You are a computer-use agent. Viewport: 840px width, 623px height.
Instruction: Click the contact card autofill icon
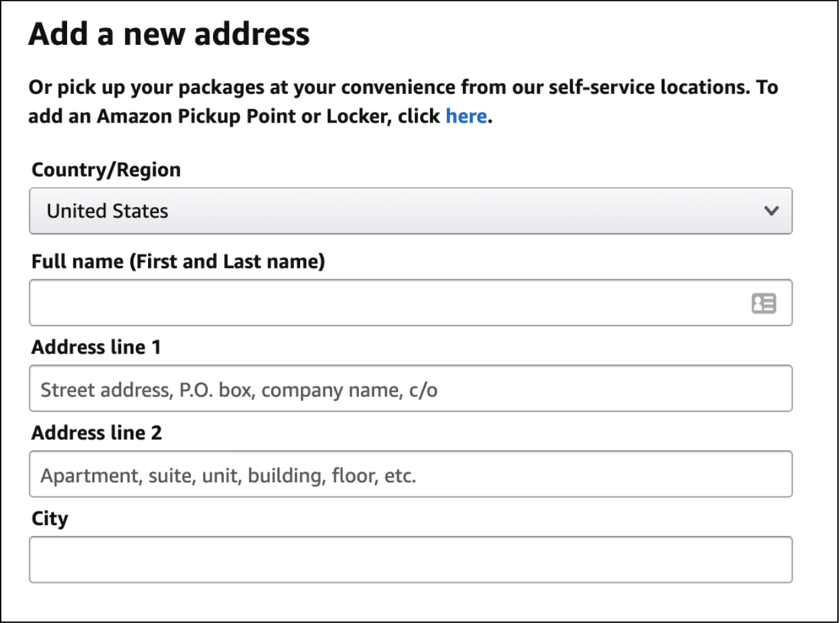[x=764, y=303]
